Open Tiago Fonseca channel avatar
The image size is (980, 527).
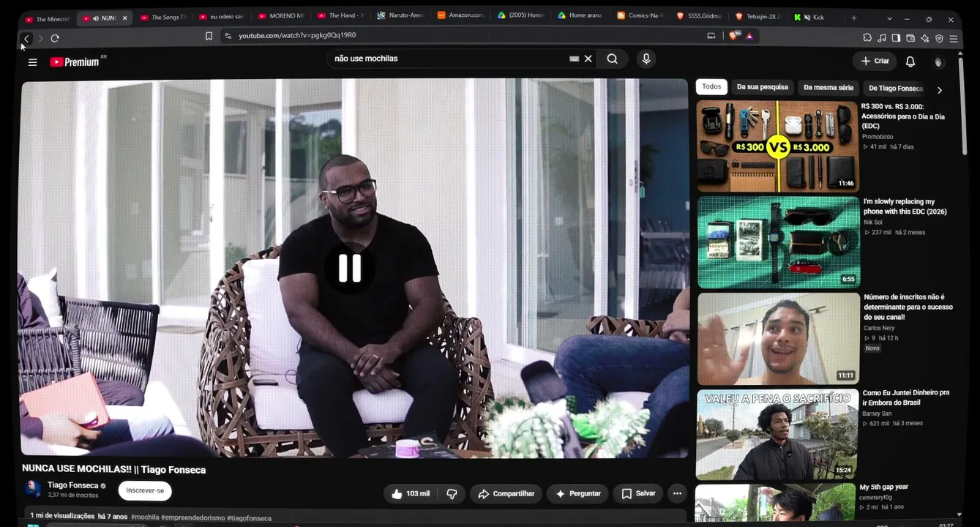(x=33, y=489)
